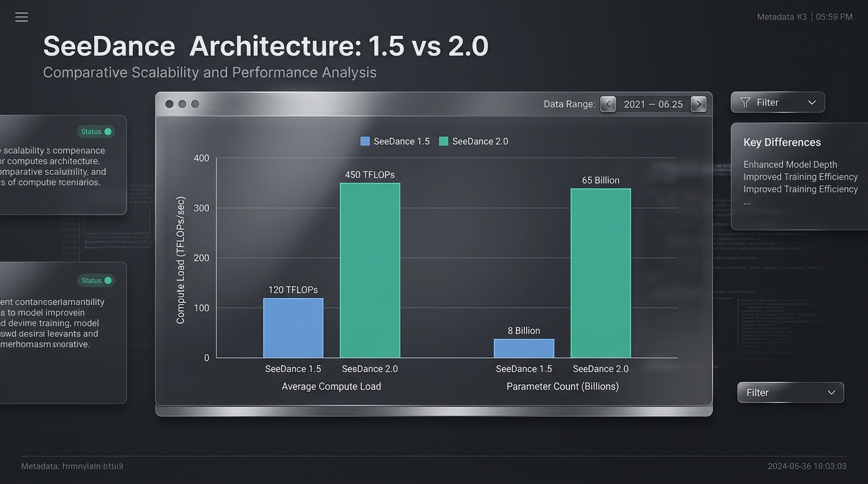Image resolution: width=868 pixels, height=484 pixels.
Task: Click the "SesDance 2.0" x-axis label
Action: click(x=370, y=369)
